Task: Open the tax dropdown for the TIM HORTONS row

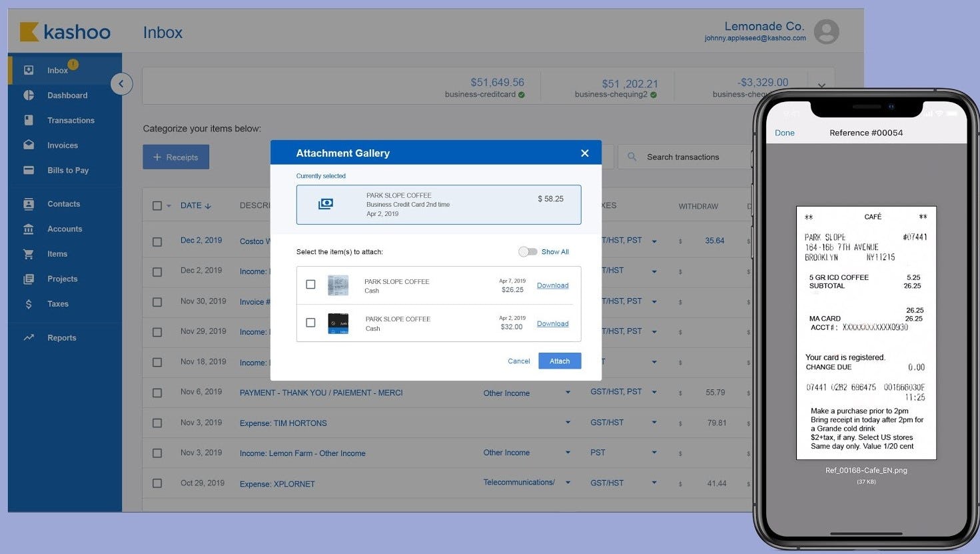Action: click(x=654, y=422)
